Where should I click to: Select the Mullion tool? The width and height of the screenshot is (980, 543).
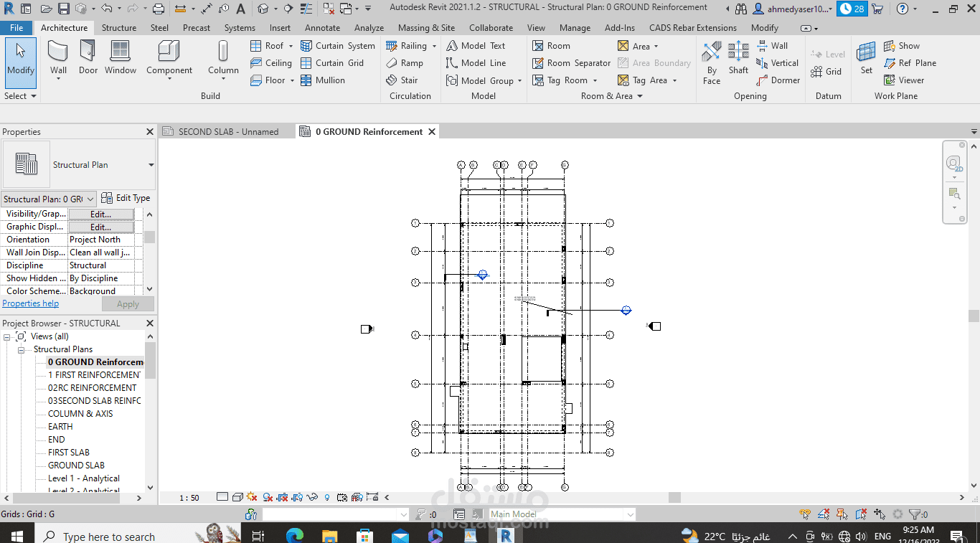click(x=322, y=80)
